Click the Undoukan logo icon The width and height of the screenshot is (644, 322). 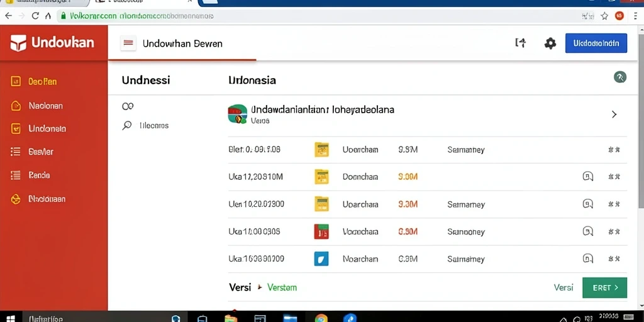[18, 43]
